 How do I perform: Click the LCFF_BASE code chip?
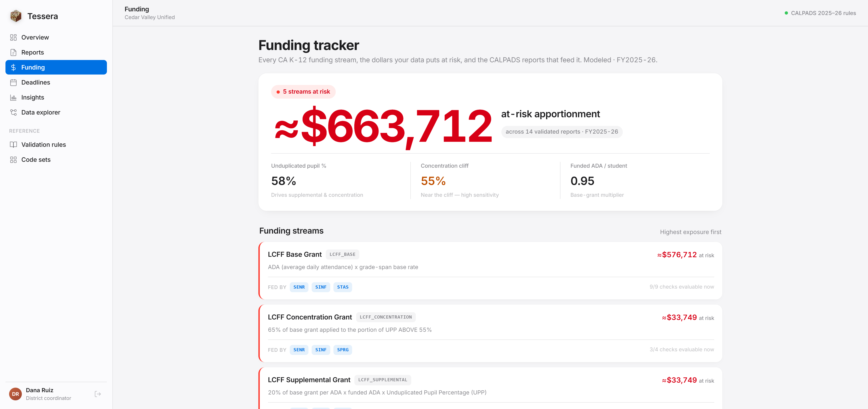(x=342, y=254)
